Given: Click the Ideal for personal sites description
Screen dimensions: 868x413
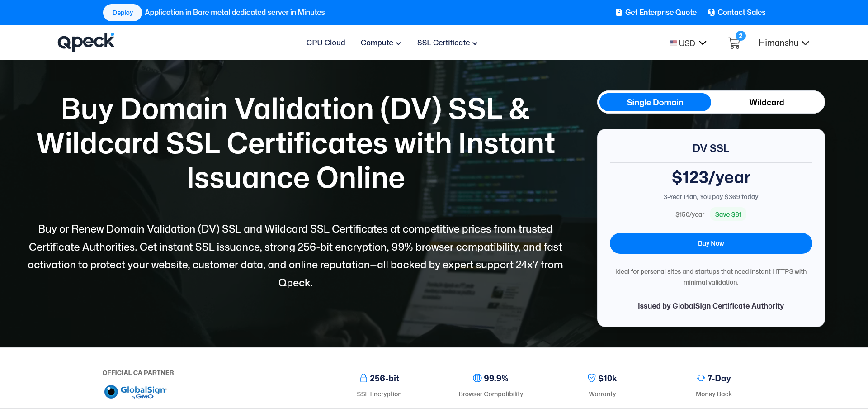Looking at the screenshot, I should (x=711, y=277).
